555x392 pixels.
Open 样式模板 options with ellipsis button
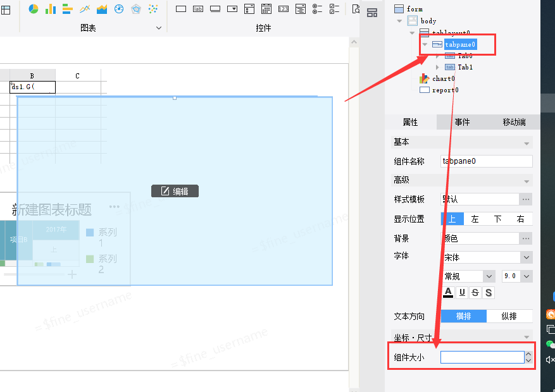526,199
